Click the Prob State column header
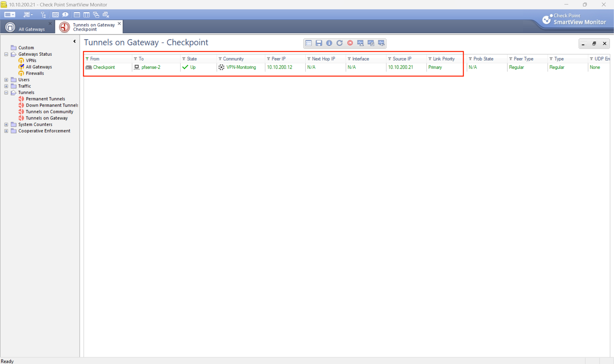Image resolution: width=614 pixels, height=364 pixels. tap(487, 59)
